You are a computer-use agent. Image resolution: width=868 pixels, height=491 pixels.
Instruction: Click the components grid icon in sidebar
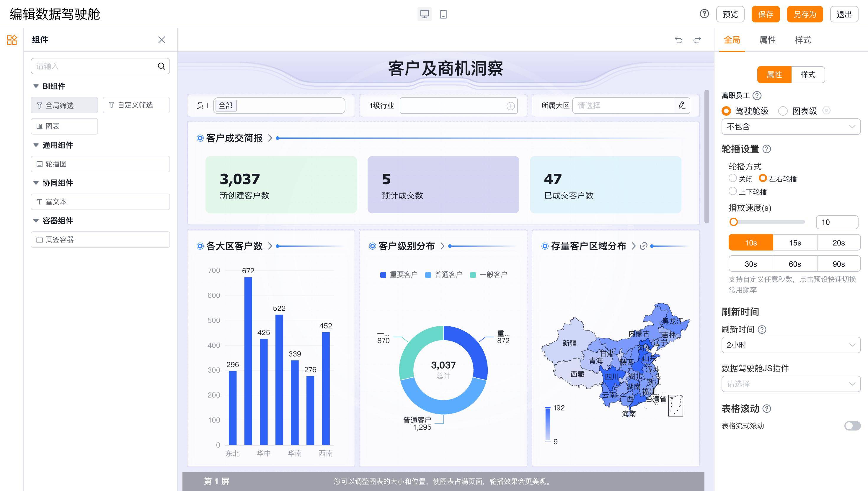(x=12, y=40)
